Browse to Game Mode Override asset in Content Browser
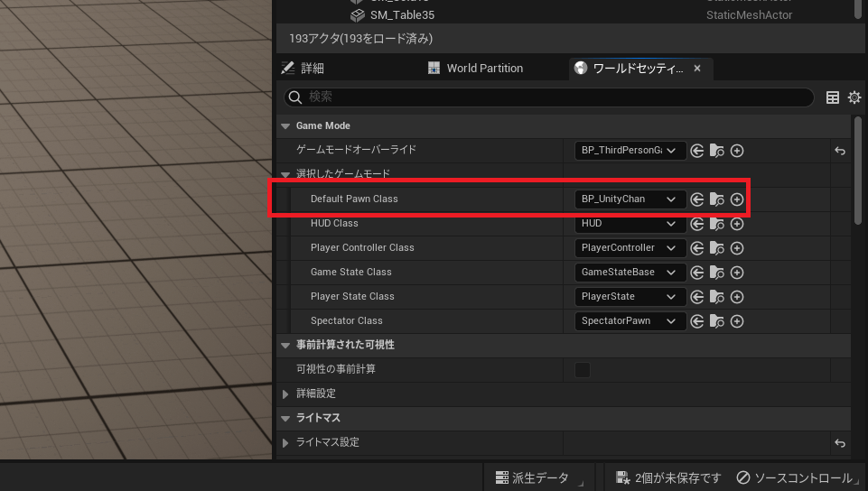This screenshot has height=491, width=868. 717,151
